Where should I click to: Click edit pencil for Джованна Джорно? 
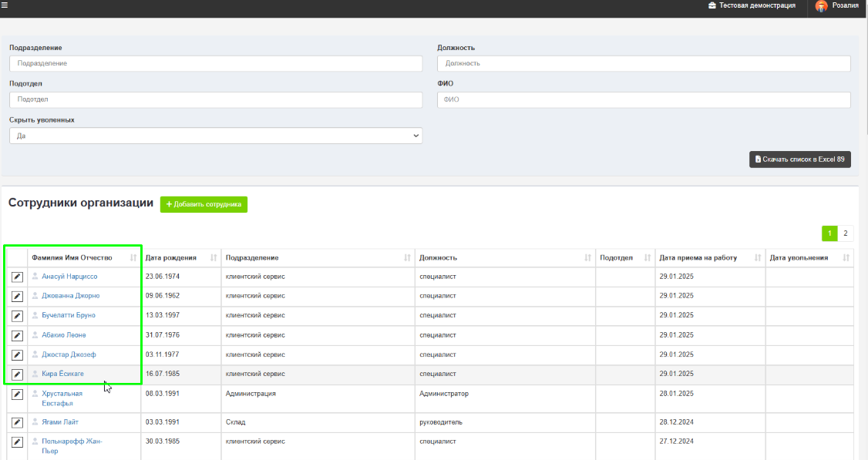17,296
